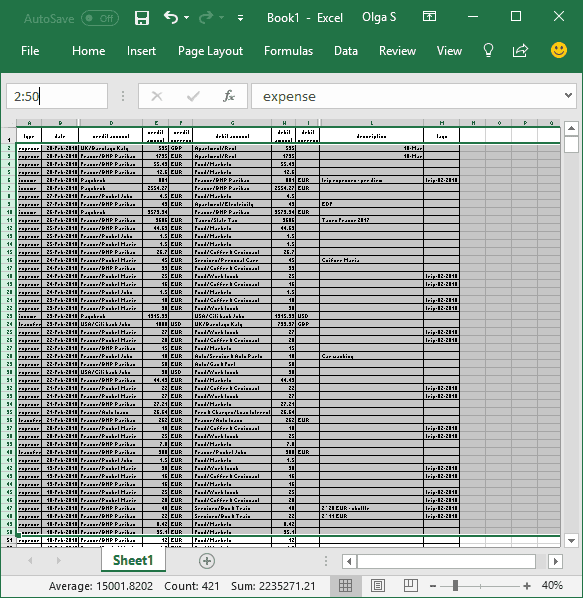Click the Enter checkmark formula button
The width and height of the screenshot is (583, 598).
193,96
